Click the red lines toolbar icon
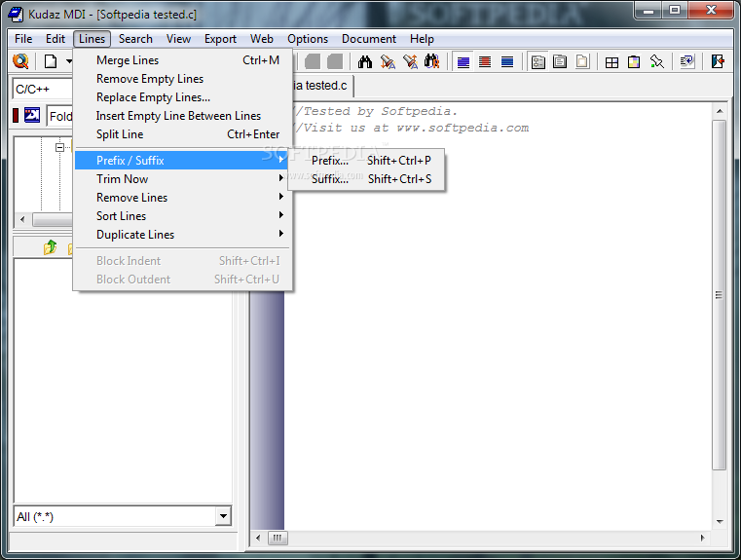Viewport: 741px width, 560px height. 485,62
